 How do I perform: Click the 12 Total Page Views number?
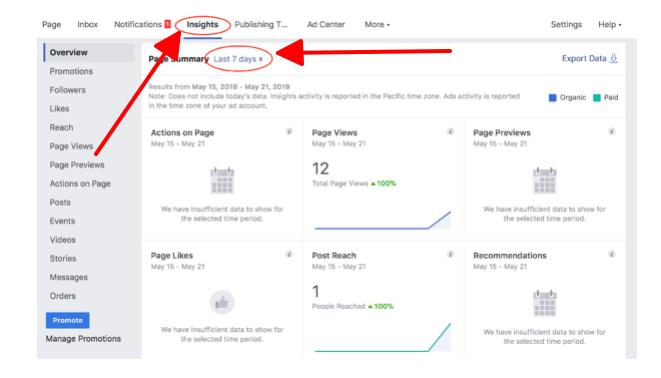click(320, 169)
